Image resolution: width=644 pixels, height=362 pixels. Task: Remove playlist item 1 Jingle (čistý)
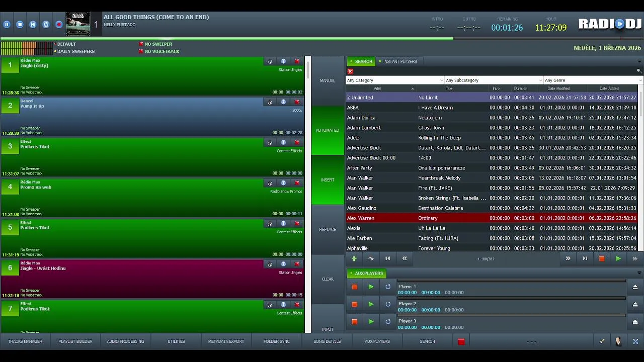[297, 61]
